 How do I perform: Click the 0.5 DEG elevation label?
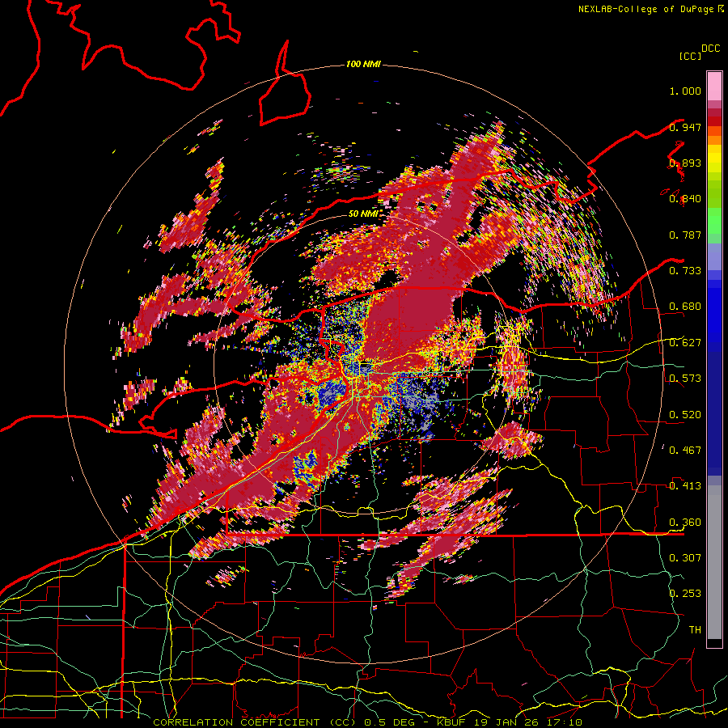(x=391, y=722)
